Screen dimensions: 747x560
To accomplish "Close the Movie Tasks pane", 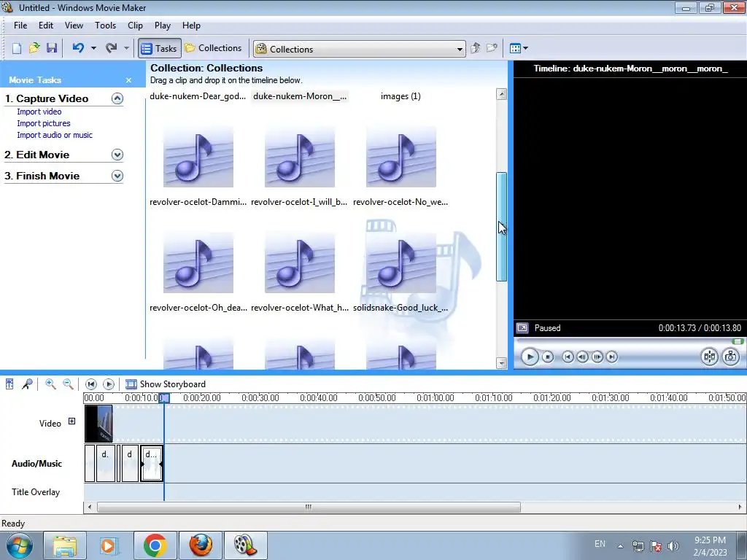I will (x=128, y=80).
